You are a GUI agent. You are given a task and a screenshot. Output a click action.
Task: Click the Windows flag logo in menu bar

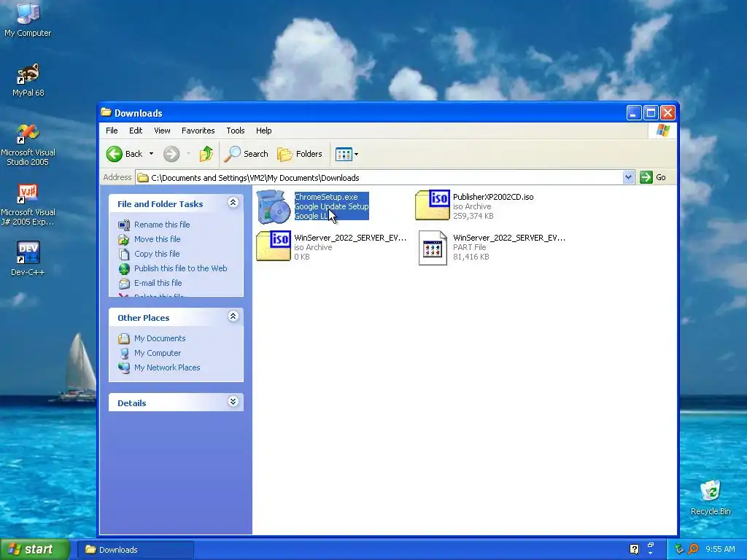coord(662,131)
